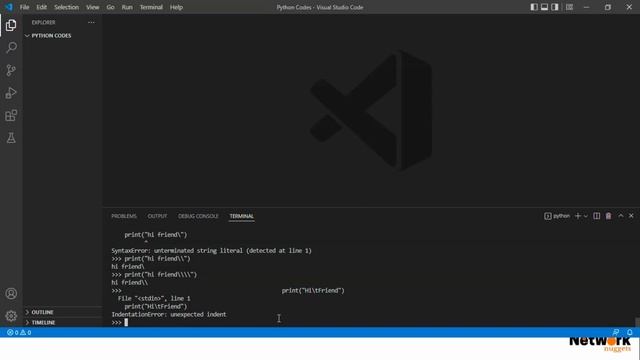Open the Extensions view
The width and height of the screenshot is (640, 360).
pos(11,116)
